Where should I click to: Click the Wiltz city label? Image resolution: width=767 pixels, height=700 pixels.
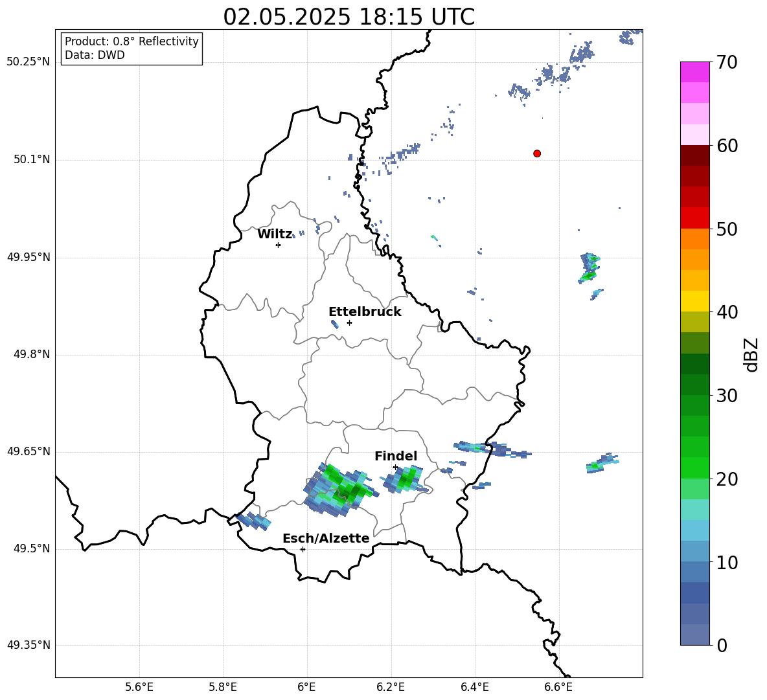[275, 234]
